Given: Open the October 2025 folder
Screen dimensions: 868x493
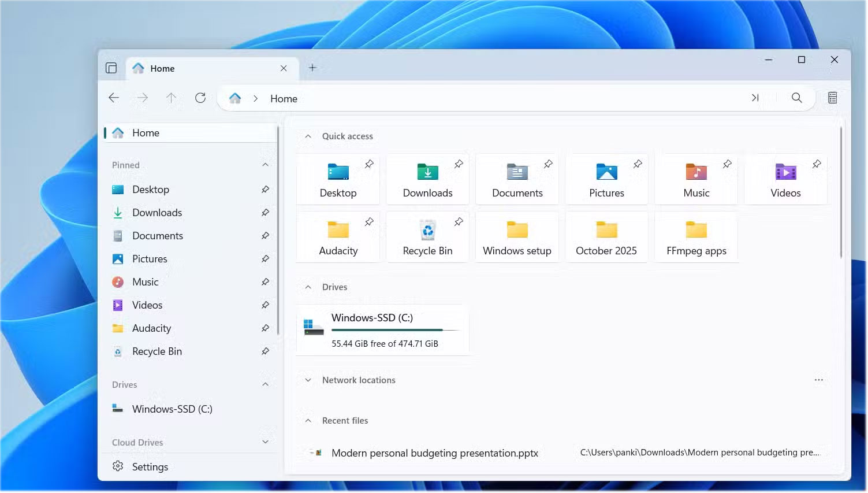Looking at the screenshot, I should (606, 237).
